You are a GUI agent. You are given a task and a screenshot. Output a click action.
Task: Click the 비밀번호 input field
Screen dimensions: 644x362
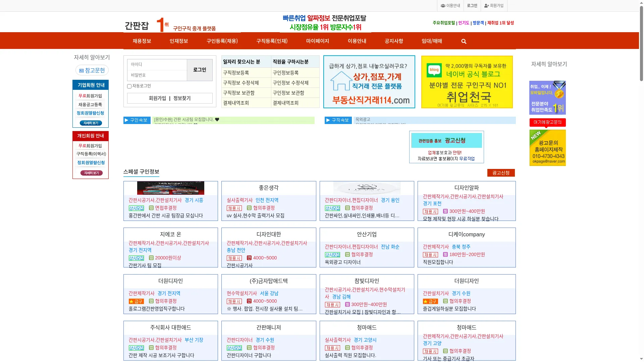[157, 75]
